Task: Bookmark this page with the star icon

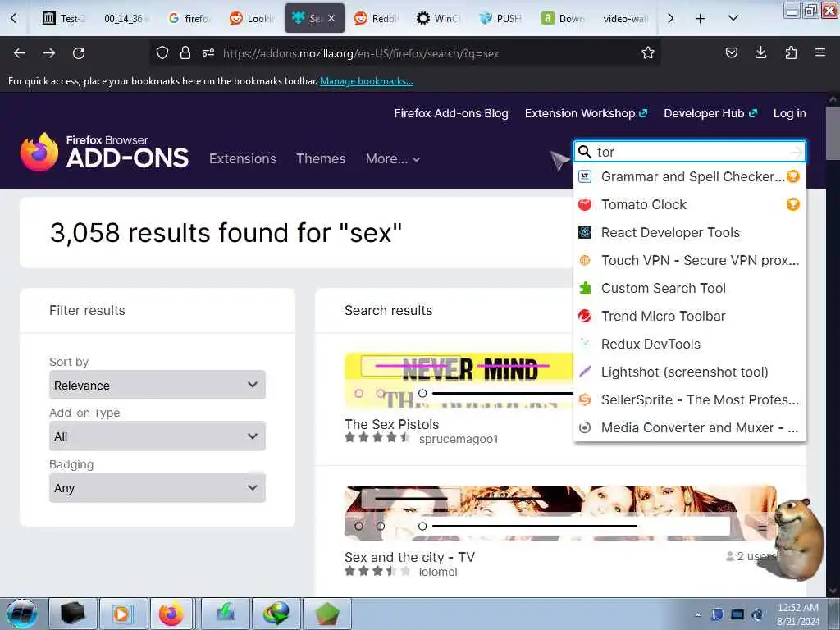Action: pyautogui.click(x=648, y=53)
